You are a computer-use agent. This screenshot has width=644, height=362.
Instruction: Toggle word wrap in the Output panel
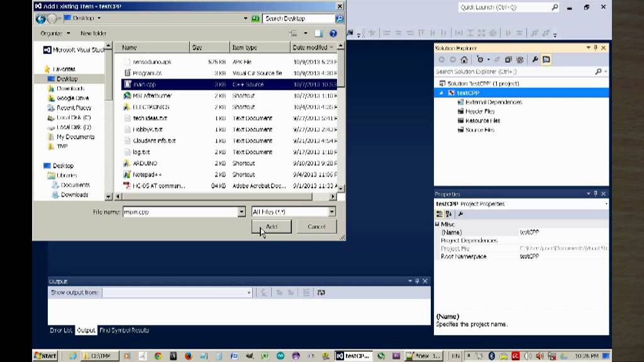(321, 293)
